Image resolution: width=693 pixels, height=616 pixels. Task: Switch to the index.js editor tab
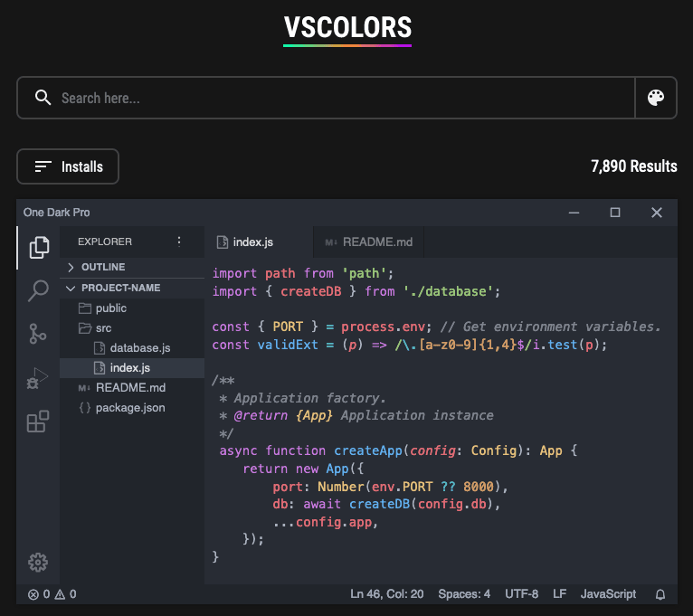259,242
